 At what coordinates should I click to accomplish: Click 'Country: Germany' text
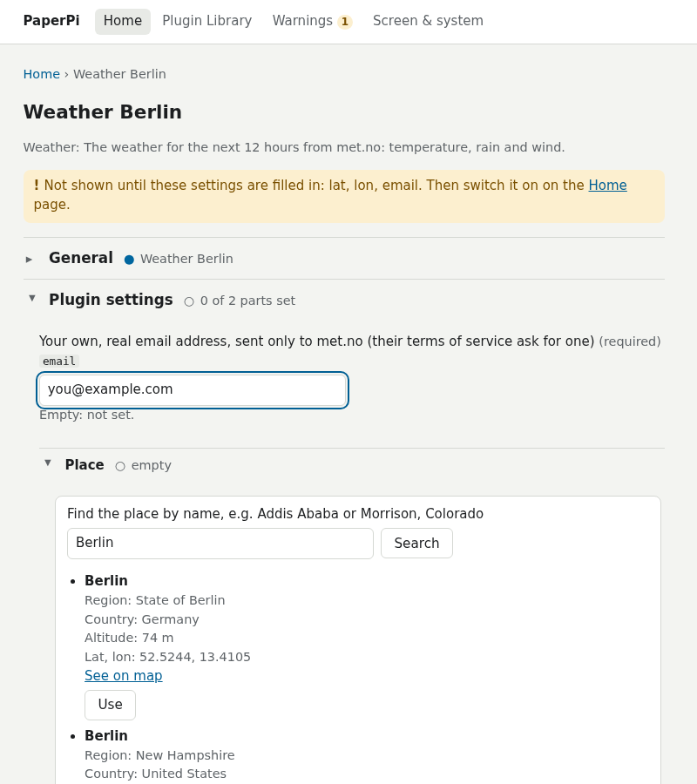[142, 619]
